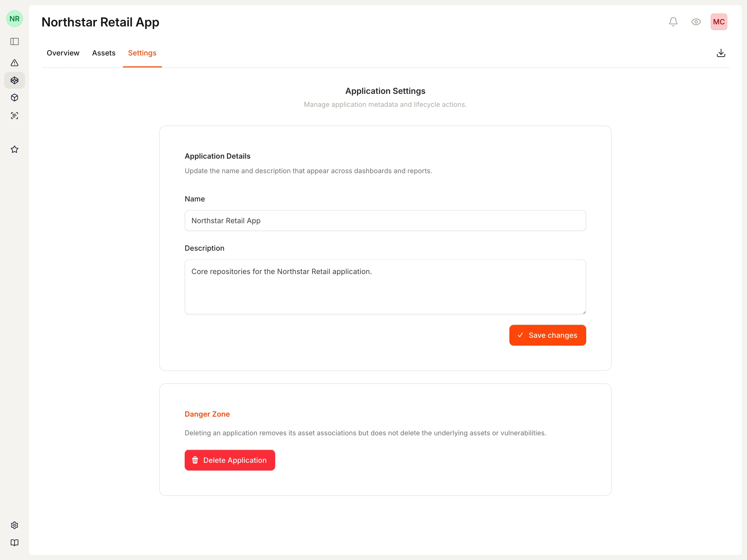The width and height of the screenshot is (747, 560).
Task: Click the Northstar Retail App page title
Action: (100, 22)
